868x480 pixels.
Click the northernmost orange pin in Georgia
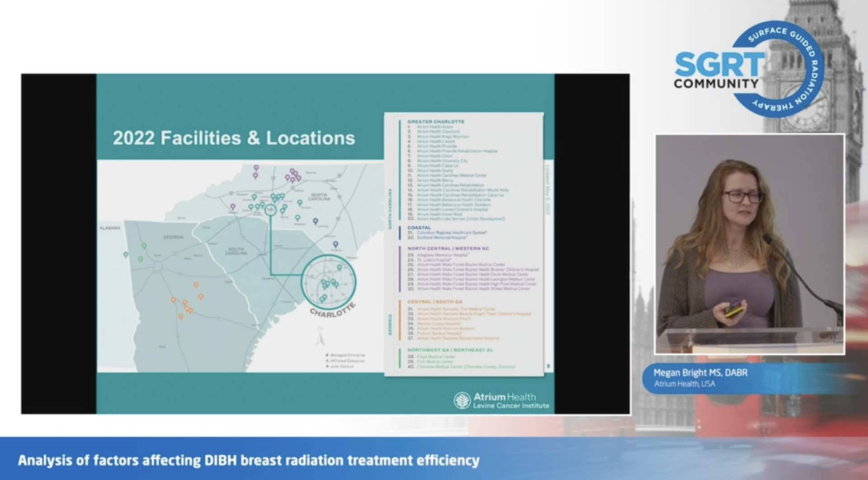point(196,285)
